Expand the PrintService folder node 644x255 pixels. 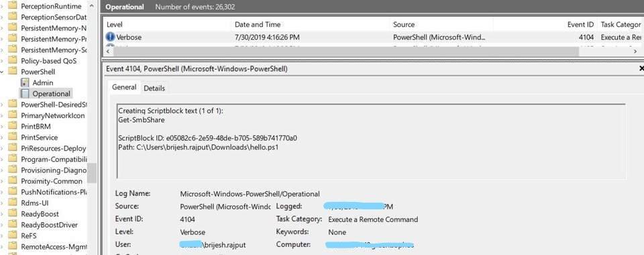pos(3,138)
